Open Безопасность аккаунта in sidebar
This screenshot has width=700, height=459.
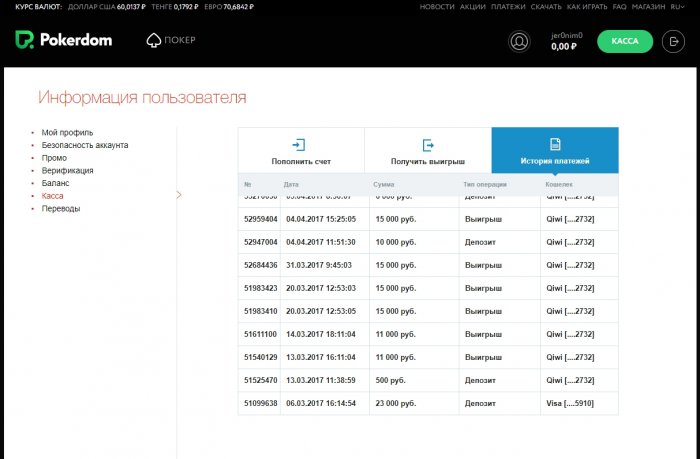click(85, 145)
